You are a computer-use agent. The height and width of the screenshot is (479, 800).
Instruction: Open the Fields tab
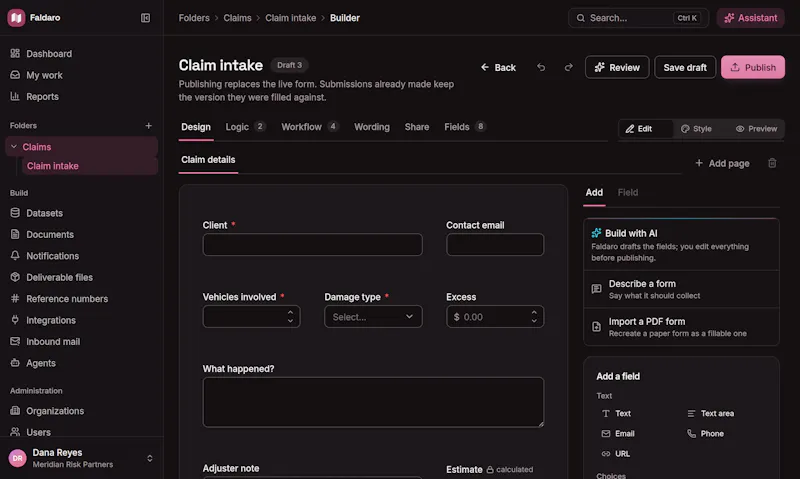click(465, 127)
